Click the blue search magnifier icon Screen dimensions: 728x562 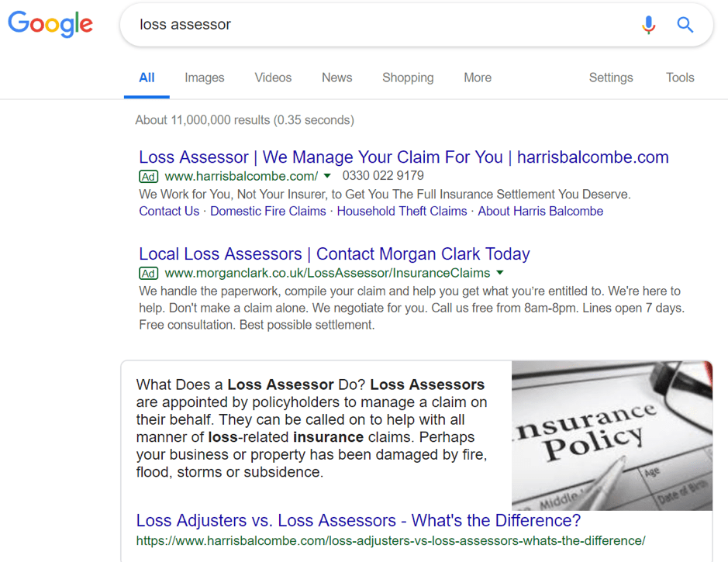(x=685, y=25)
